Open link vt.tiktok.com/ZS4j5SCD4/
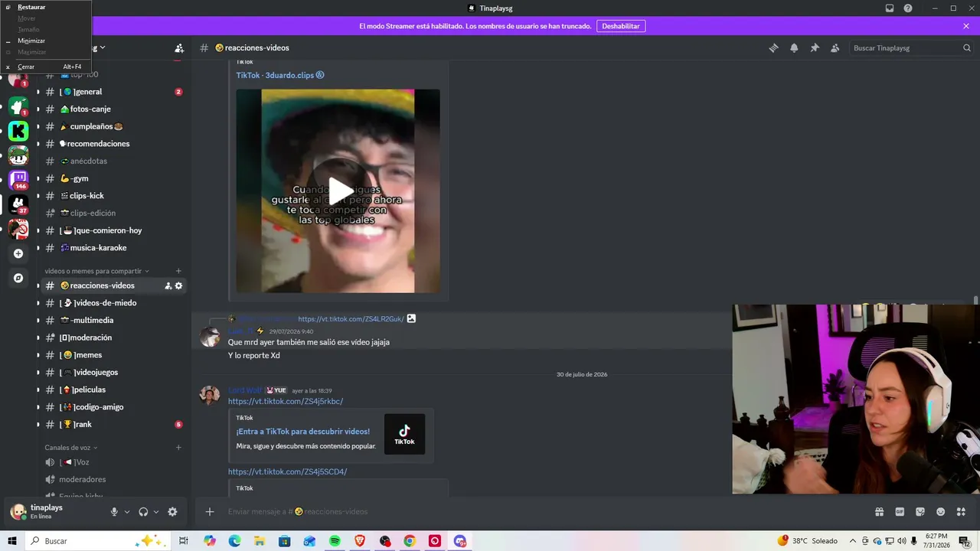 tap(288, 471)
